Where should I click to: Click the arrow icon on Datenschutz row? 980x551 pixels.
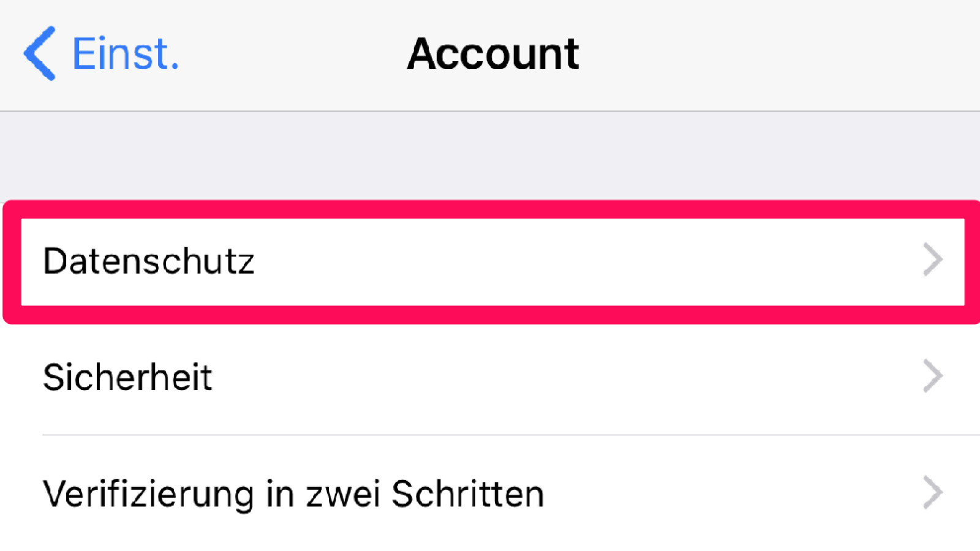(932, 260)
